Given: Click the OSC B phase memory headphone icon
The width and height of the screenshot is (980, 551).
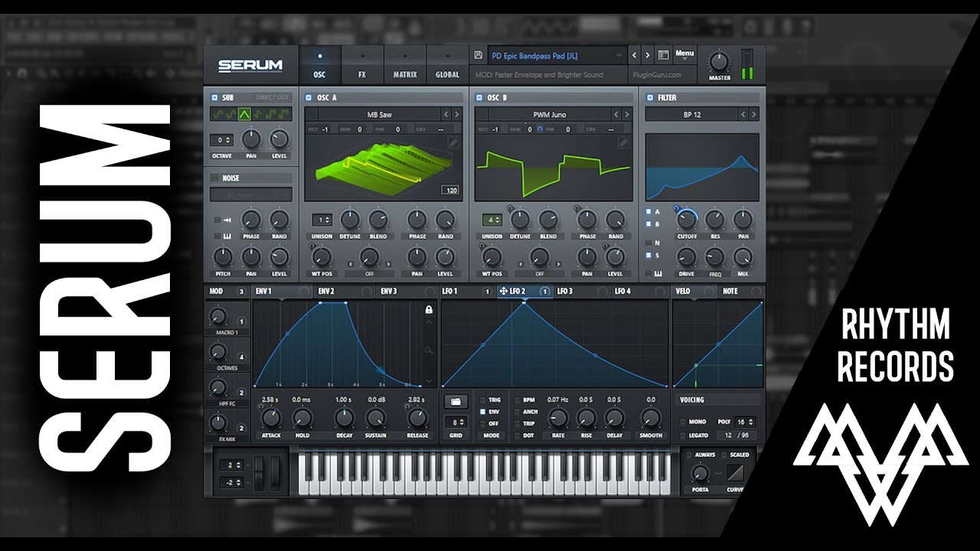Looking at the screenshot, I should (539, 129).
